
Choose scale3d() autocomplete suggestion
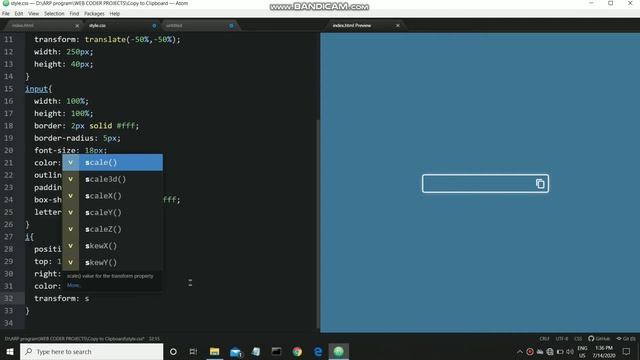click(112, 179)
